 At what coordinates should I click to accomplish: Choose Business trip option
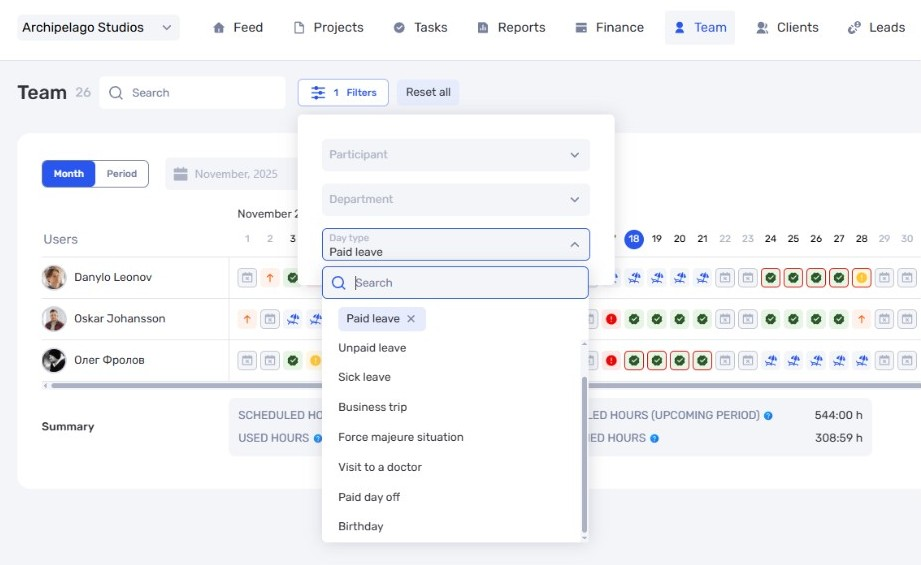pos(372,407)
